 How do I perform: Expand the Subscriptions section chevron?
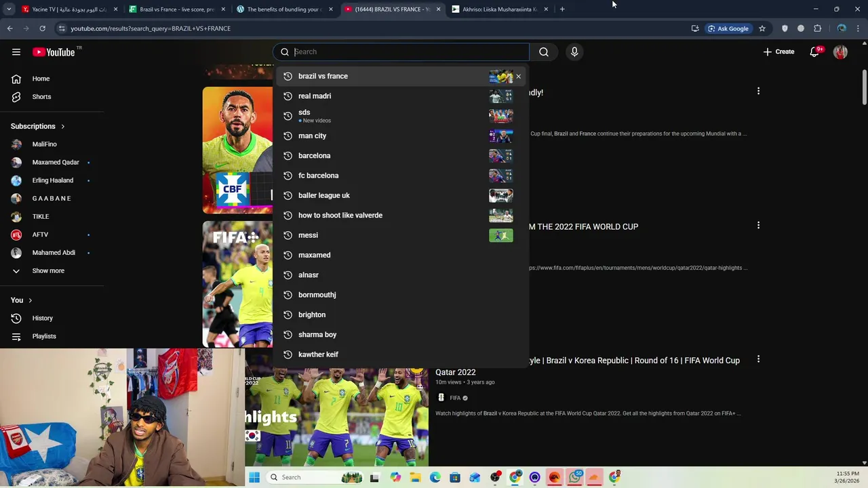pos(63,127)
